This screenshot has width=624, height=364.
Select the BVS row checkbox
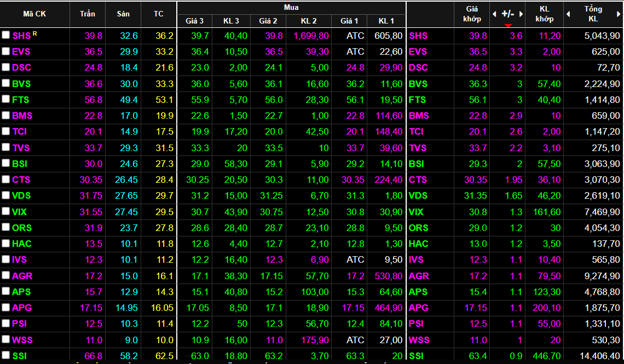pos(5,83)
